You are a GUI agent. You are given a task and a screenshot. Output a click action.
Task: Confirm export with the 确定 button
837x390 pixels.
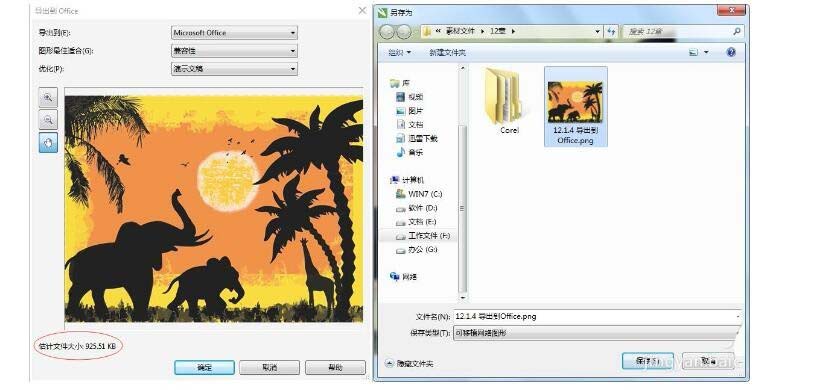(x=204, y=367)
